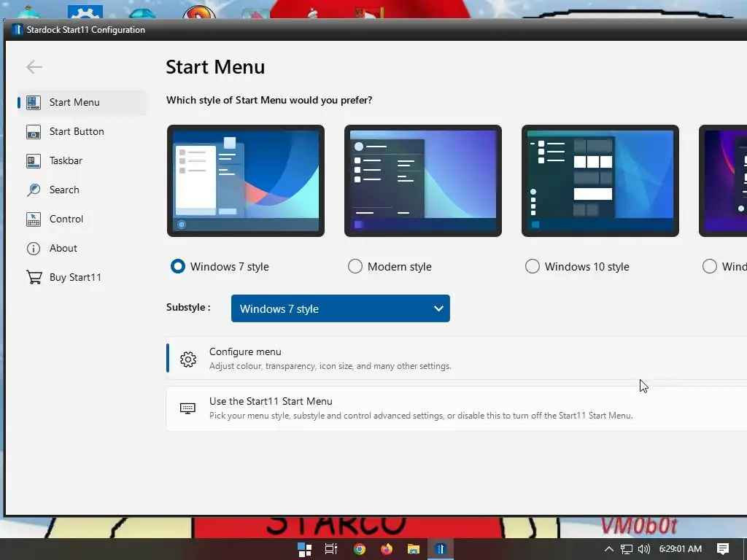This screenshot has height=560, width=747.
Task: Click the About info icon
Action: pyautogui.click(x=34, y=249)
